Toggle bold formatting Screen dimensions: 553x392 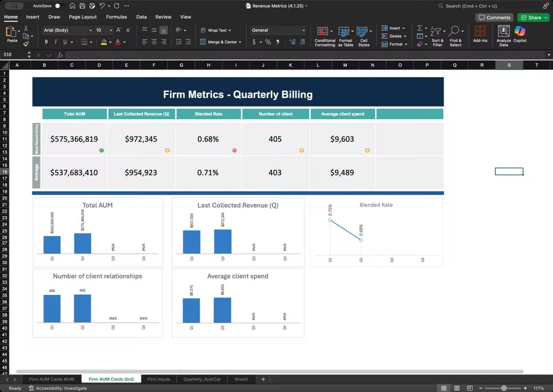tap(46, 42)
